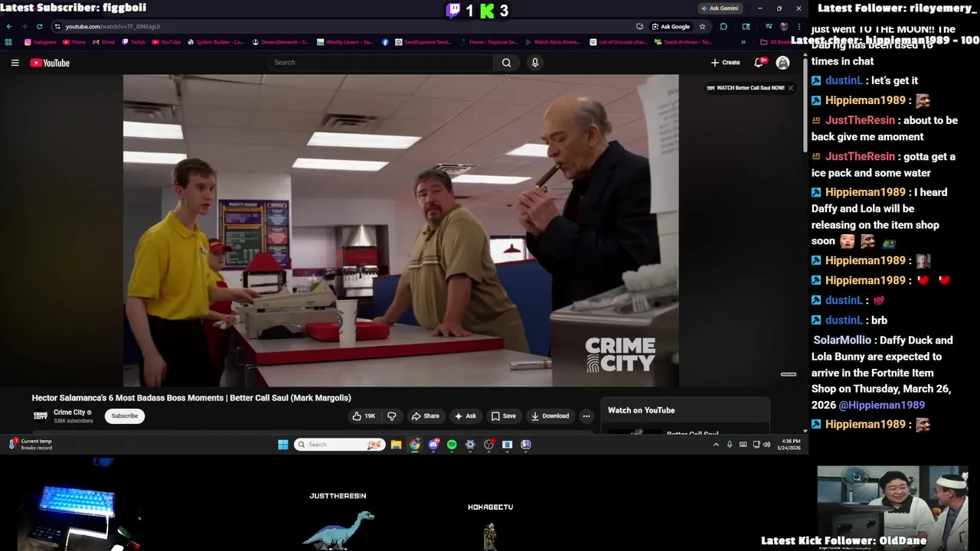Image resolution: width=980 pixels, height=551 pixels.
Task: Open Spotify from the taskbar
Action: (452, 445)
